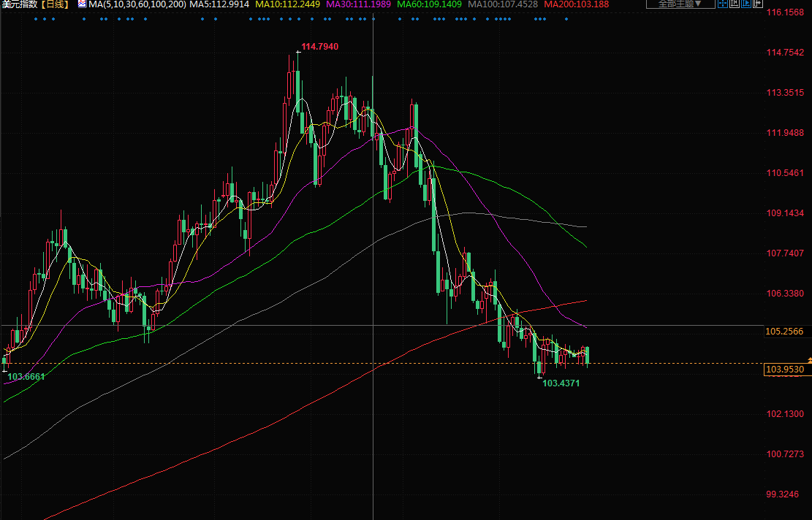Click the 103.6661 low label at left
This screenshot has height=520, width=812.
pos(26,376)
